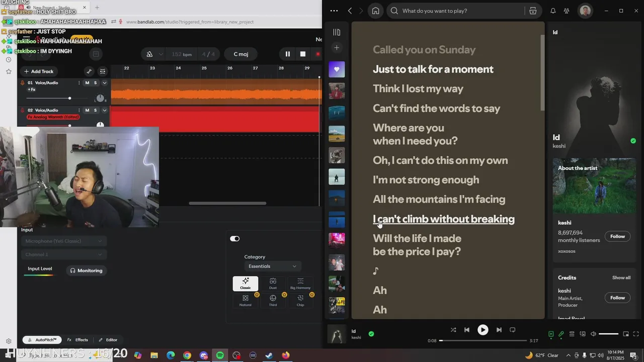Expand track 01 options chevron

105,82
